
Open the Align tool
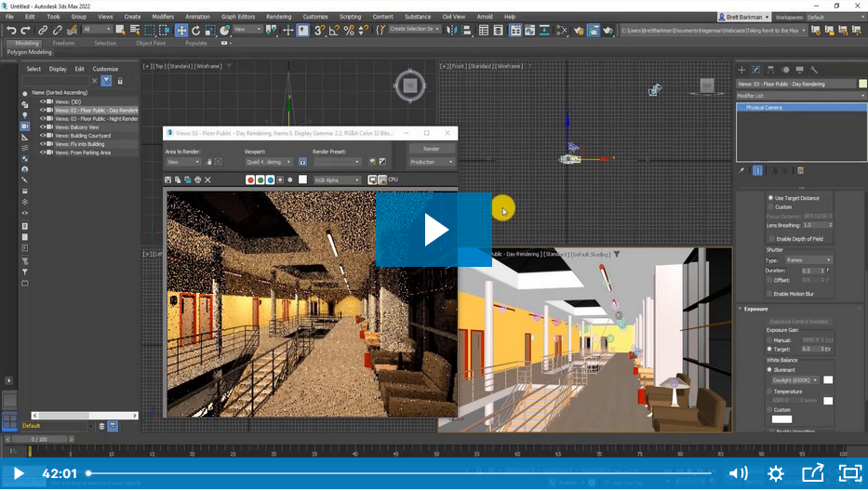tap(466, 31)
